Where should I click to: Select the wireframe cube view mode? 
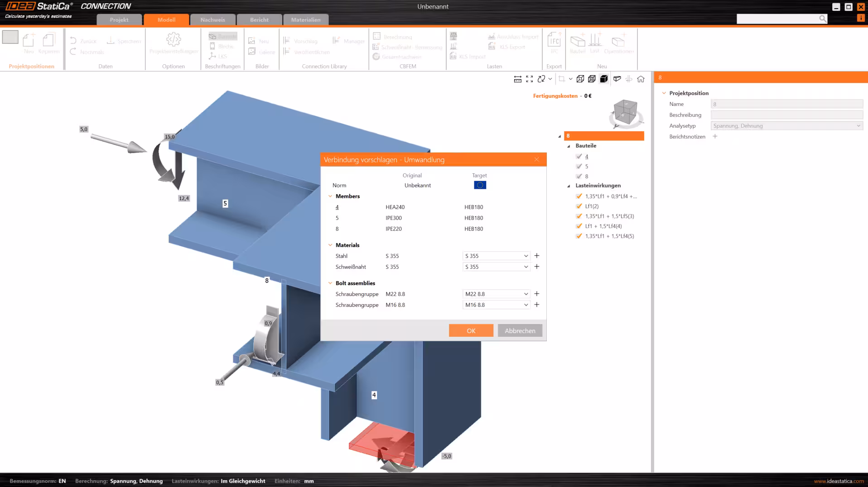pyautogui.click(x=580, y=79)
